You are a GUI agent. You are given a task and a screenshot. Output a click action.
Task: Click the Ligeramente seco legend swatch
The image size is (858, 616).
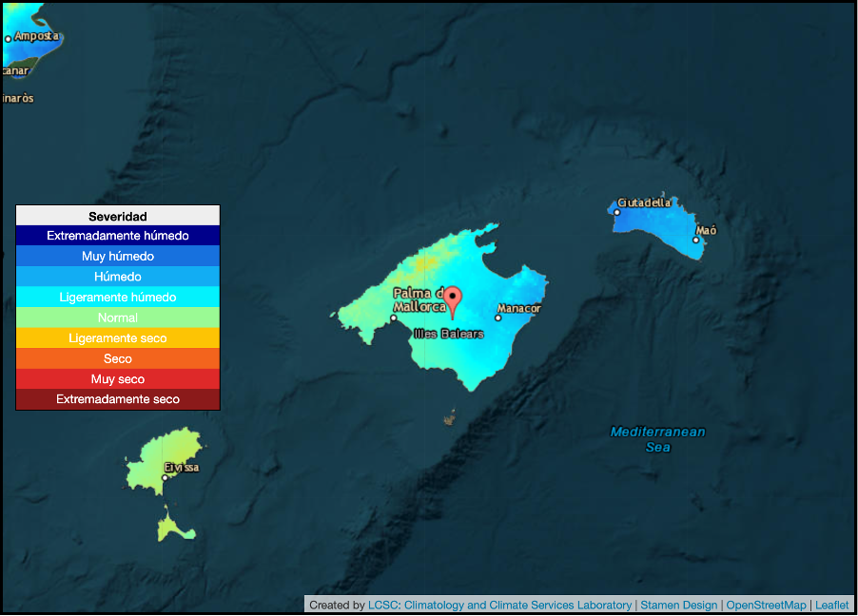tap(118, 338)
